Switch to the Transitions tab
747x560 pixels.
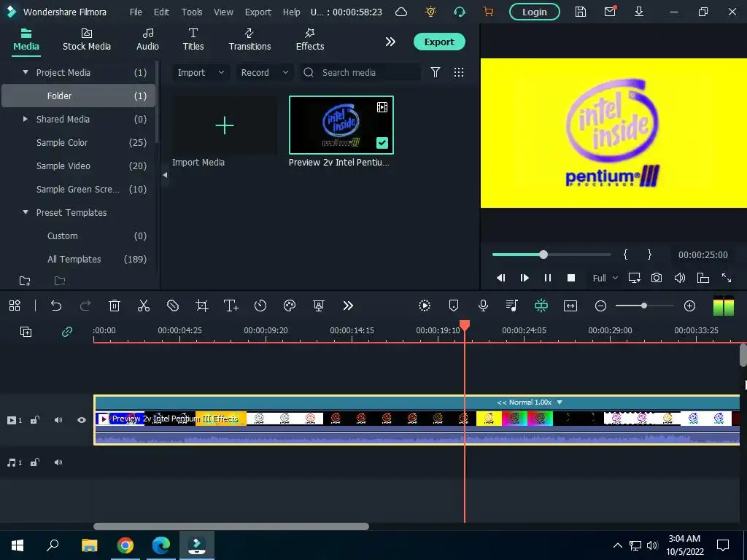coord(249,40)
